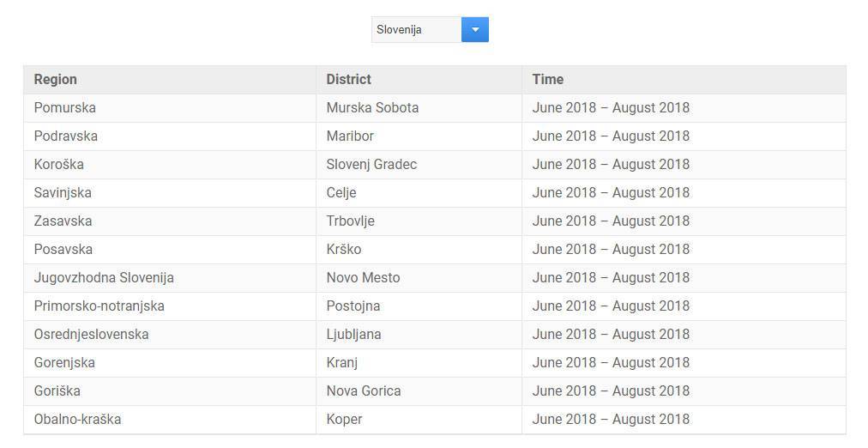Select the Jugovzhodna Slovenija region cell
Image resolution: width=868 pixels, height=448 pixels.
104,278
